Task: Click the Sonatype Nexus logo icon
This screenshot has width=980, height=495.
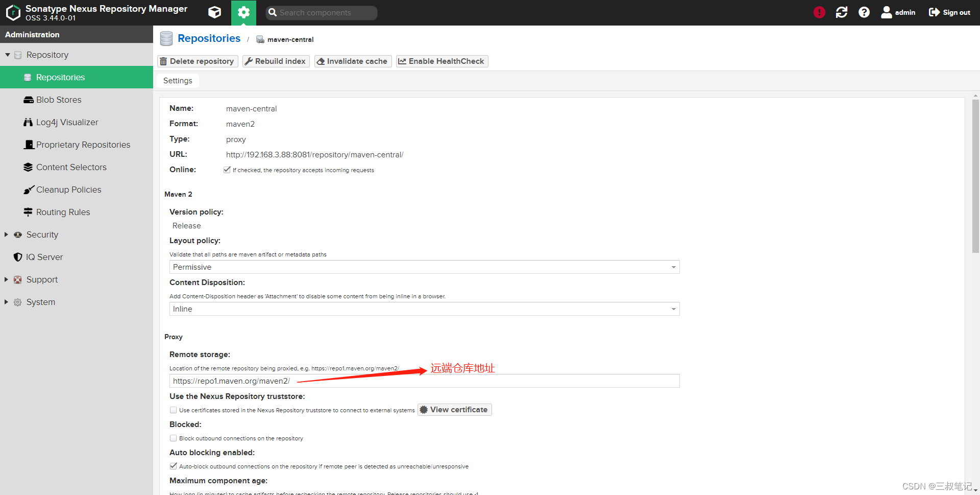Action: (x=13, y=12)
